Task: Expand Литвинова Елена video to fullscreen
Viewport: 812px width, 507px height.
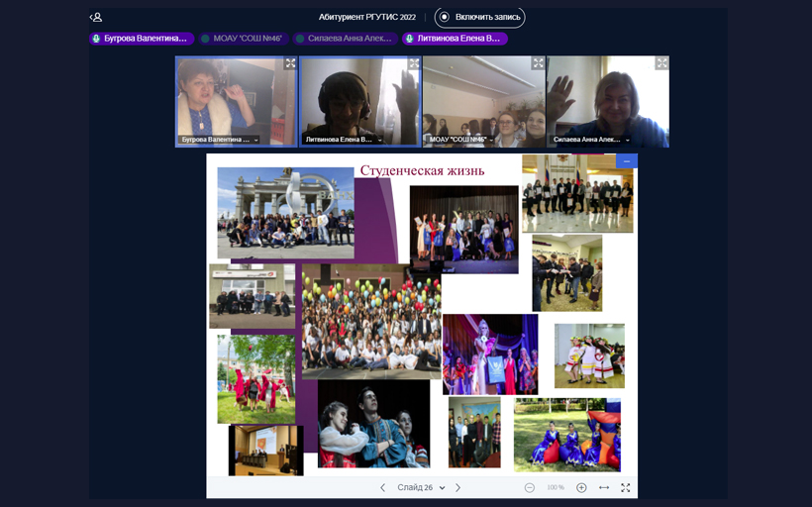Action: tap(414, 63)
